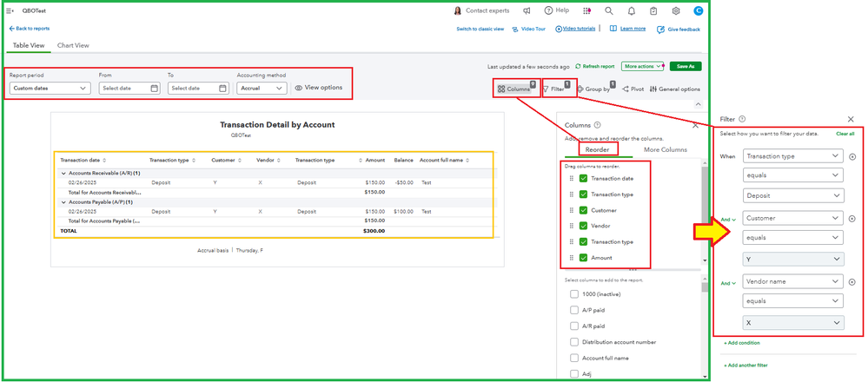Click Clear all in Filter panel
This screenshot has width=868, height=382.
pos(845,134)
